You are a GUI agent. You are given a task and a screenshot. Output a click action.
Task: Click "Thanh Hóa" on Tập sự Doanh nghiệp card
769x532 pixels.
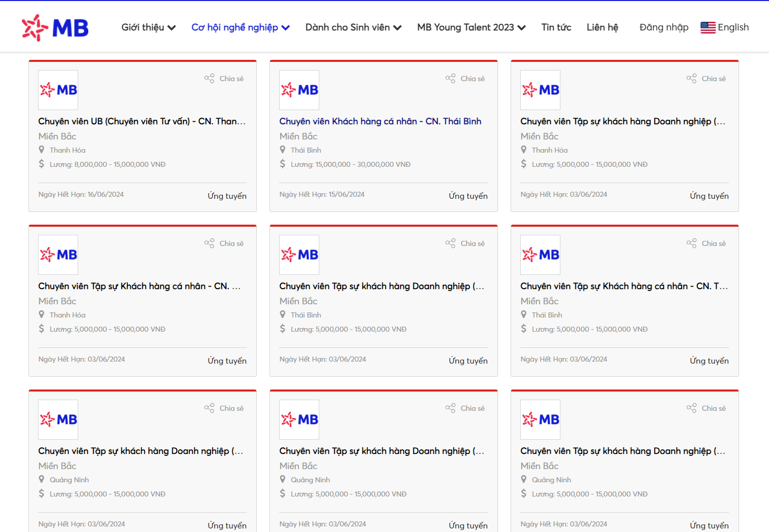point(550,150)
